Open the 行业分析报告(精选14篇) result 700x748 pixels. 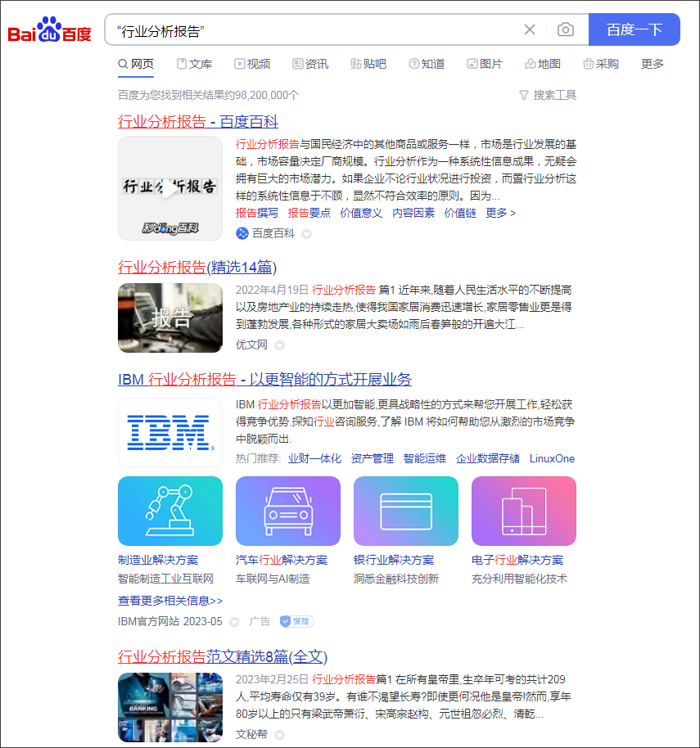pos(197,267)
